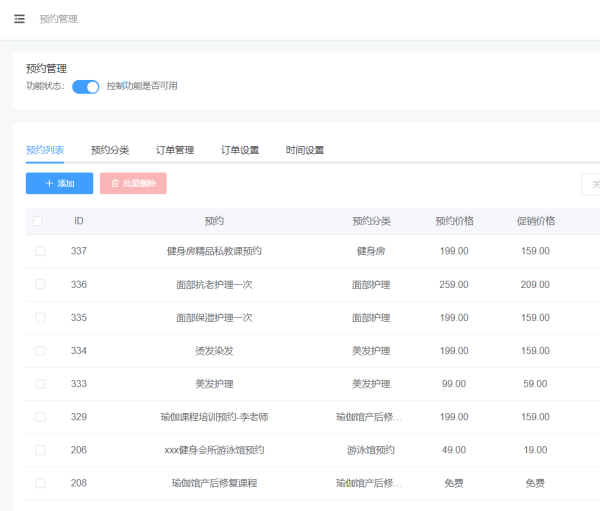Select the checkbox for row ID 337
Screen dimensions: 600x511
click(x=40, y=251)
